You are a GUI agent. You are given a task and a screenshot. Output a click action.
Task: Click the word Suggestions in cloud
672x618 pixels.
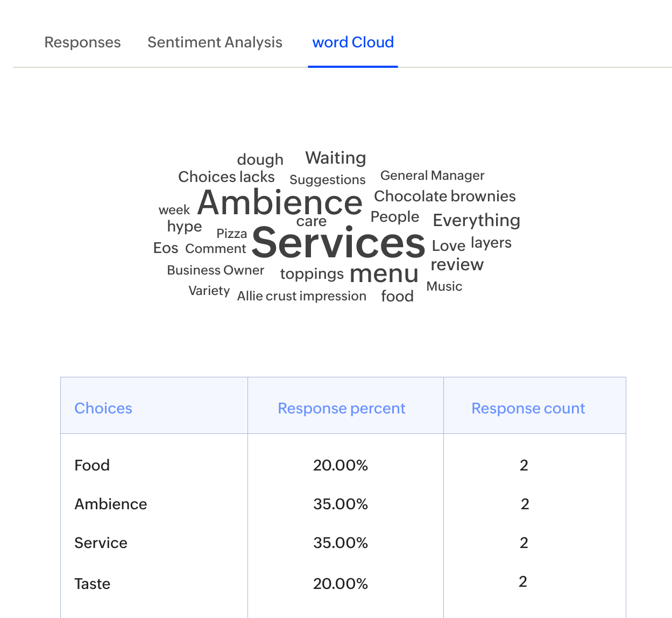[x=327, y=180]
